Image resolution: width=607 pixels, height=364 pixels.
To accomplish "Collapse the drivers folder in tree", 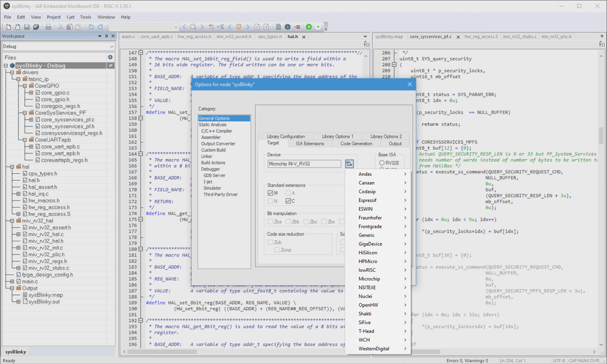I will click(12, 72).
